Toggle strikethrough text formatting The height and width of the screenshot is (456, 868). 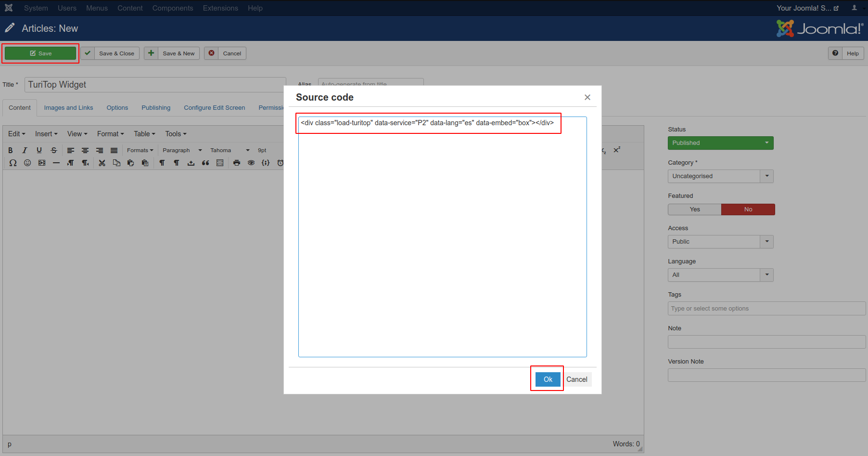(53, 150)
